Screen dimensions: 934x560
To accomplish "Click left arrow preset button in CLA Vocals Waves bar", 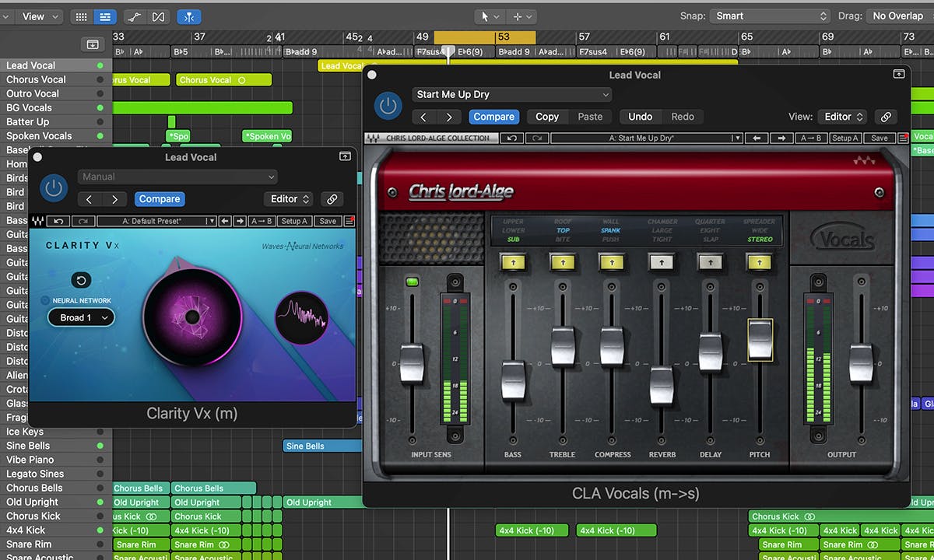I will tap(757, 138).
